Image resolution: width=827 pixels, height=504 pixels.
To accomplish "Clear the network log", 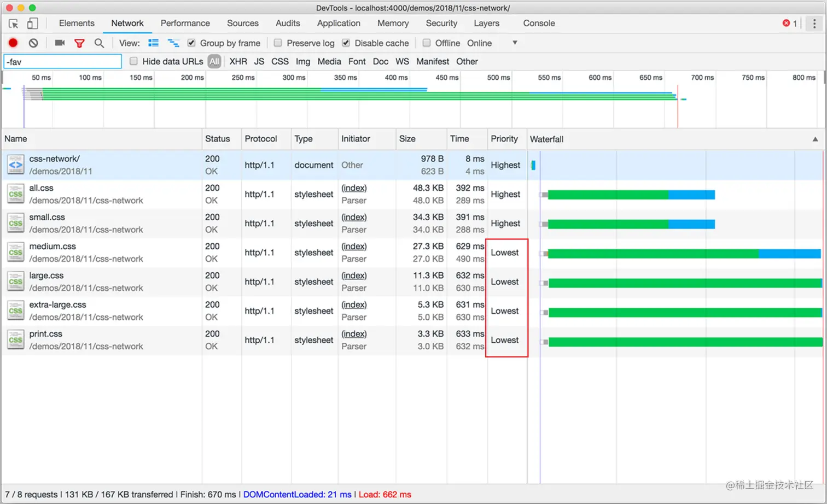I will tap(33, 43).
